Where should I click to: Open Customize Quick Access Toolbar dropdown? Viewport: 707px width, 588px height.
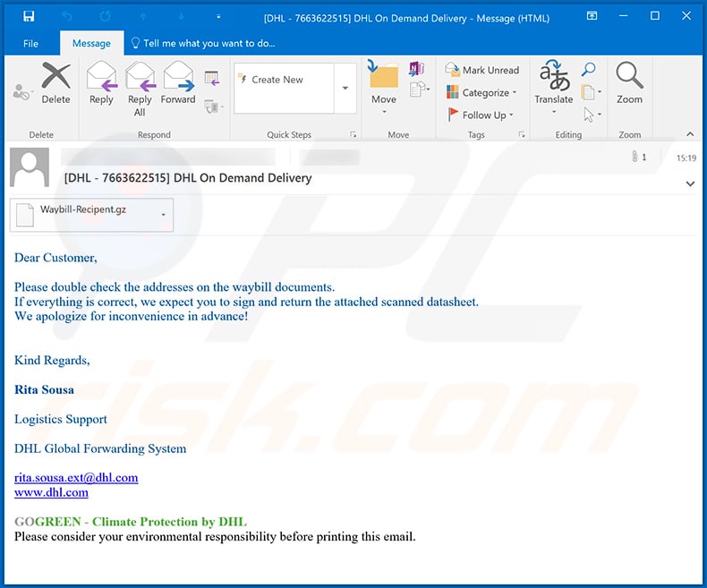(x=218, y=17)
